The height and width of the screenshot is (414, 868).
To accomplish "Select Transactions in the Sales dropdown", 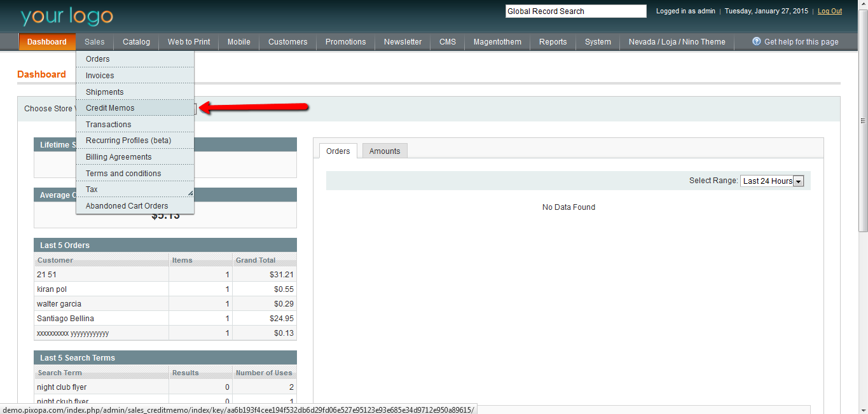I will tap(135, 125).
